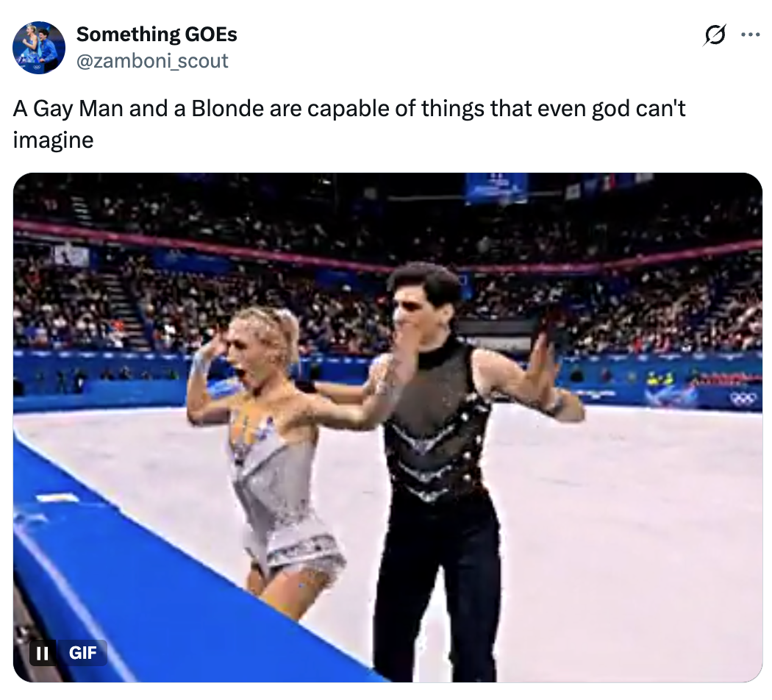Click the word "imagine" in the tweet
The width and height of the screenshot is (772, 700).
tap(53, 140)
